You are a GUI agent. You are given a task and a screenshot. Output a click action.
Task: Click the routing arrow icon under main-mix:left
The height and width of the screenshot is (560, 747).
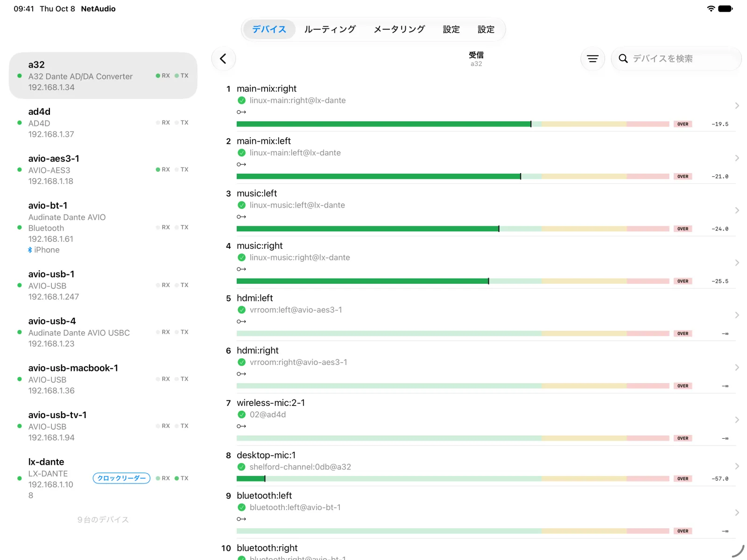click(241, 164)
